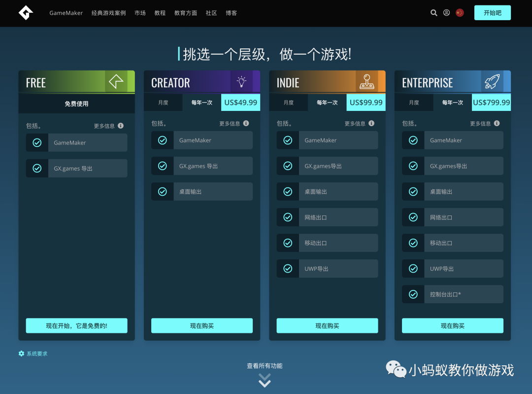Viewport: 532px width, 394px height.
Task: Select 每年一次 billing in CREATOR card
Action: click(202, 103)
